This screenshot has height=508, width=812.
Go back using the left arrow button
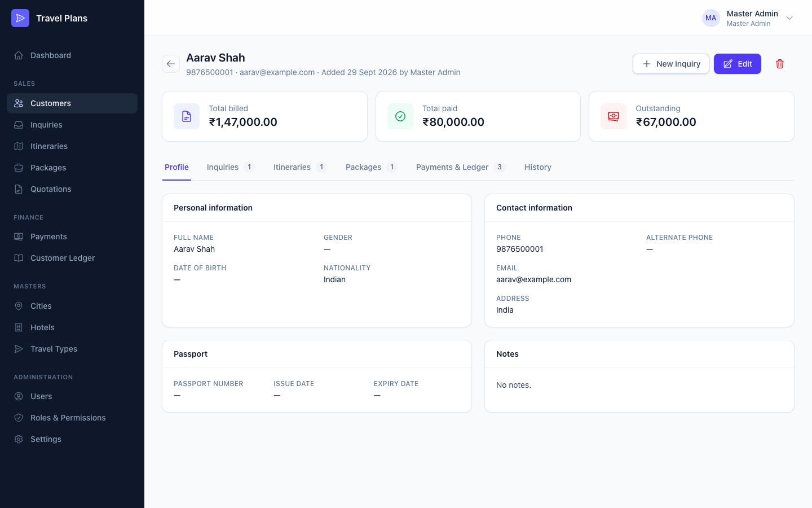[171, 64]
